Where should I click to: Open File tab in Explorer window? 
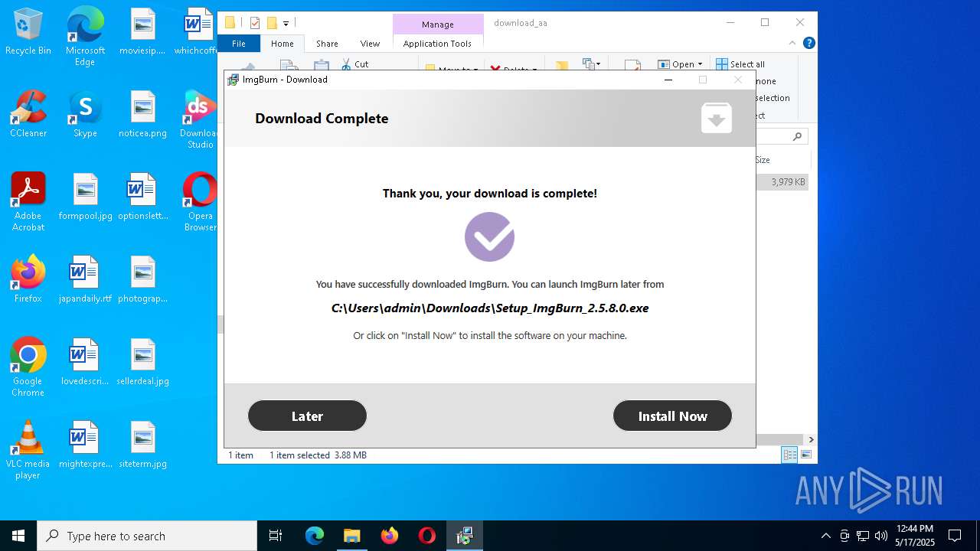point(239,44)
